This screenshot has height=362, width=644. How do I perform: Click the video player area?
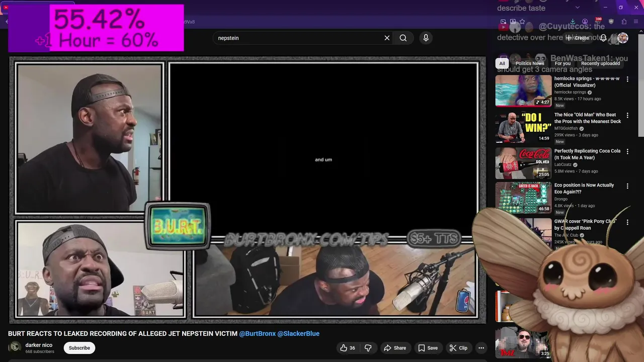pyautogui.click(x=247, y=190)
